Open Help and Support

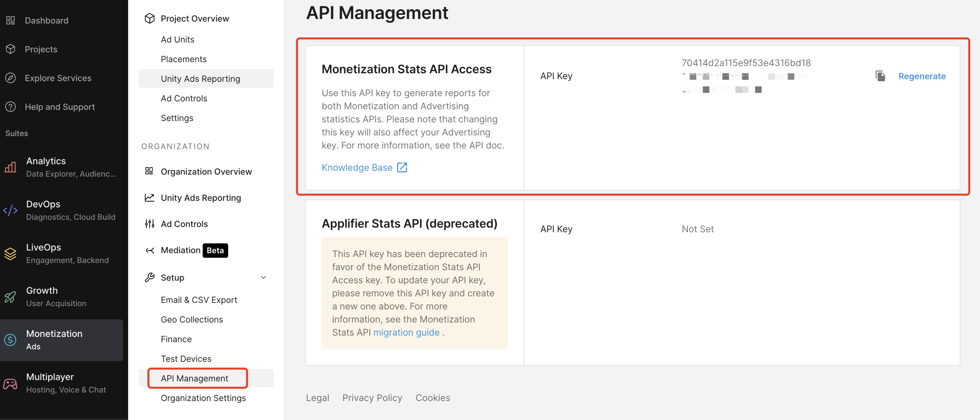pos(60,107)
